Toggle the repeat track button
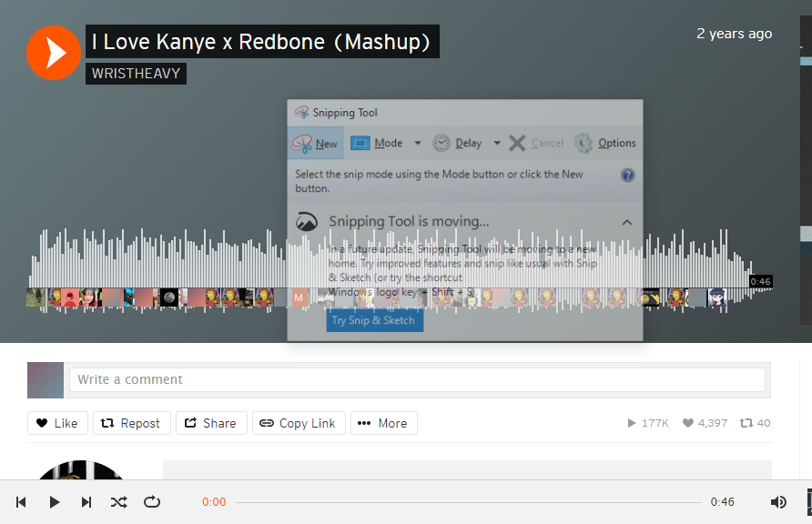This screenshot has width=812, height=524. pyautogui.click(x=152, y=501)
